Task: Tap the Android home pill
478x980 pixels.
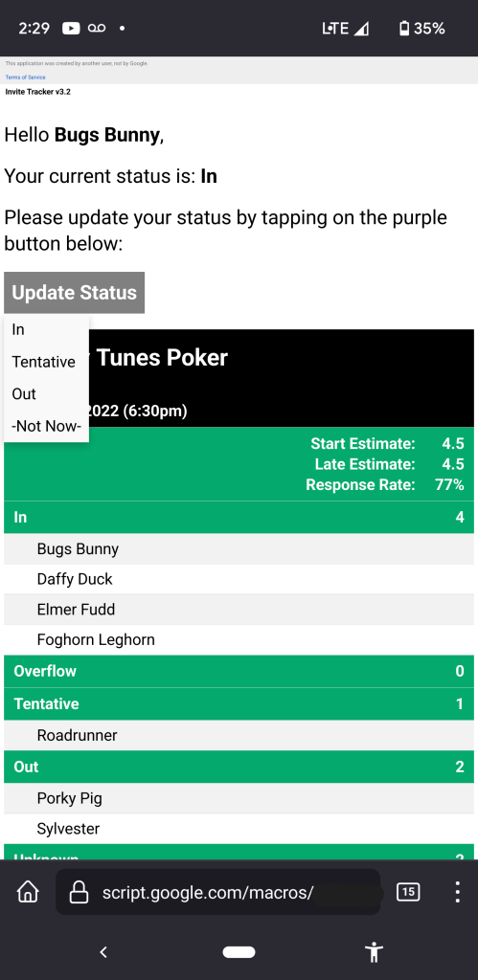Action: (x=239, y=952)
